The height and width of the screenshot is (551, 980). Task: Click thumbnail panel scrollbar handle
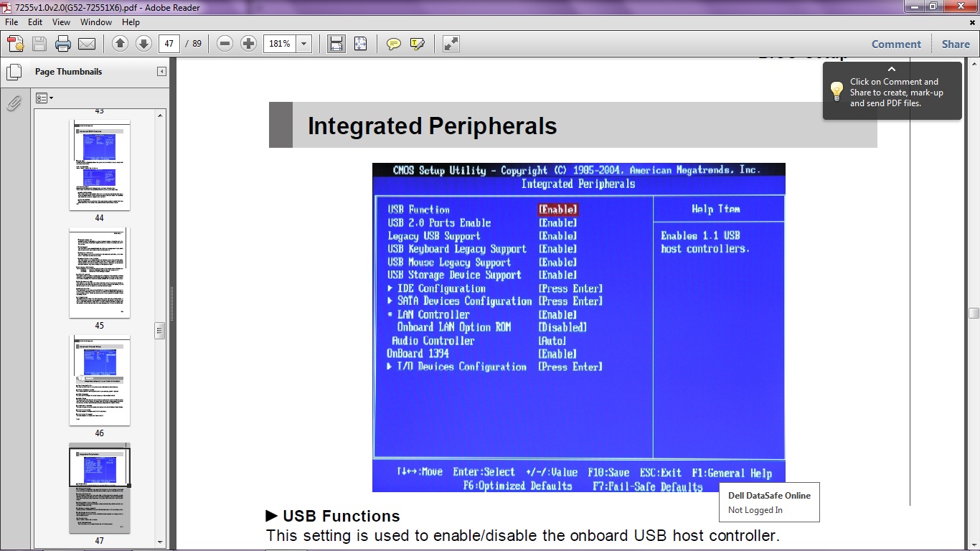160,330
